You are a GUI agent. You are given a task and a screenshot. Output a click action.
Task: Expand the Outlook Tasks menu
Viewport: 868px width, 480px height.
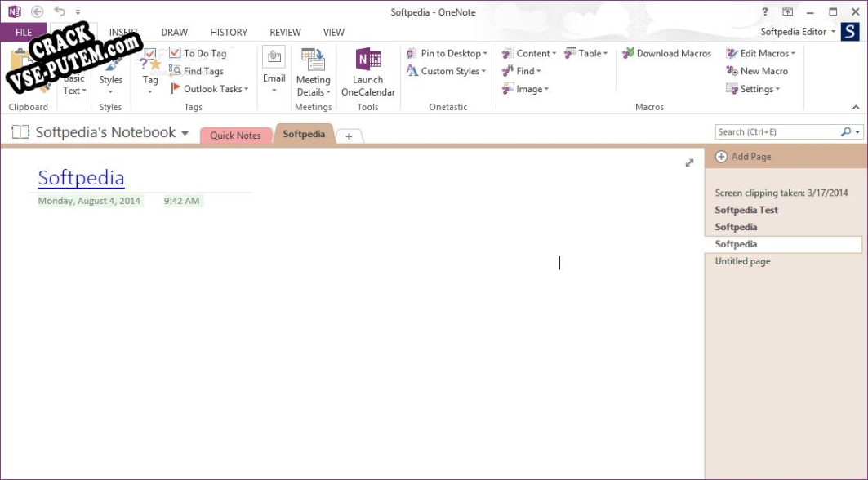(x=209, y=89)
